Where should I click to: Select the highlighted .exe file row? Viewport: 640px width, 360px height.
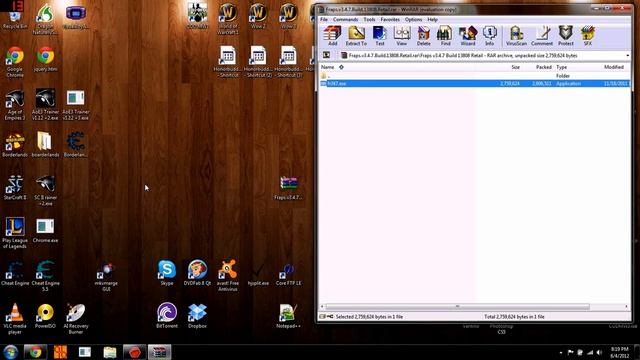(474, 83)
